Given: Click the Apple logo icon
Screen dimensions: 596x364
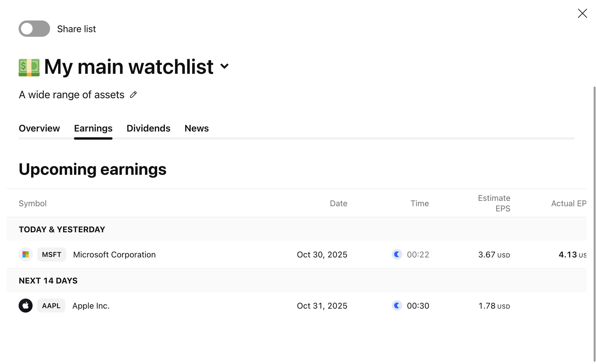Looking at the screenshot, I should pos(26,306).
